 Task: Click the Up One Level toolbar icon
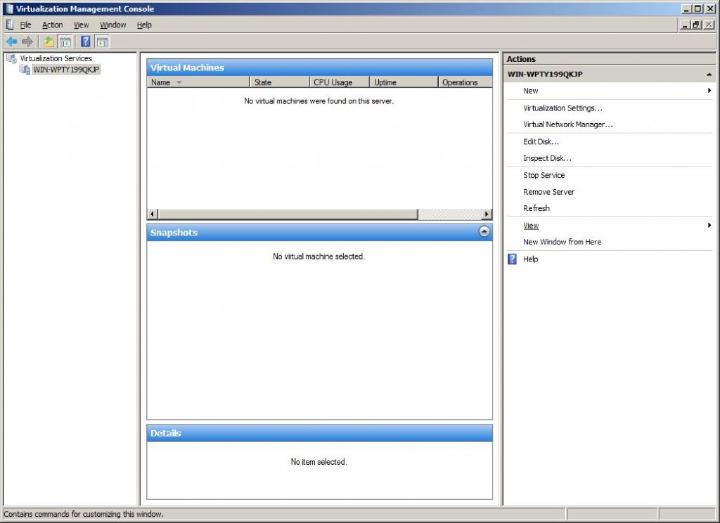48,42
